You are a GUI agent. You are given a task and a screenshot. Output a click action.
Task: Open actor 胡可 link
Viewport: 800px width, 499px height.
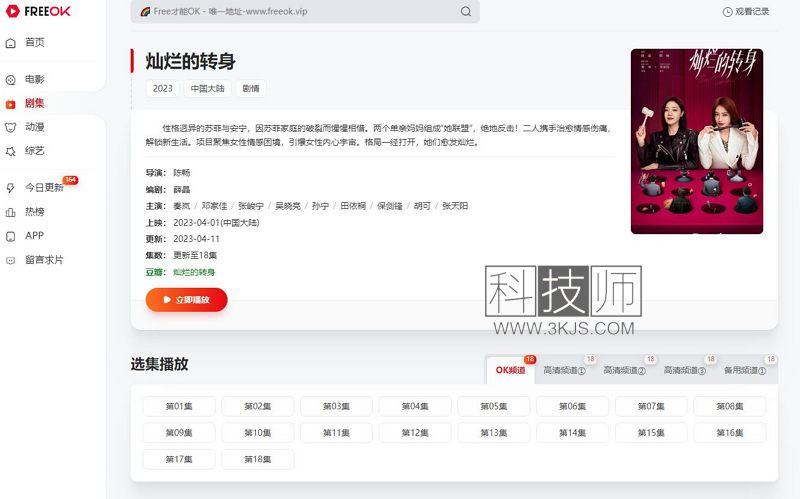click(x=422, y=206)
